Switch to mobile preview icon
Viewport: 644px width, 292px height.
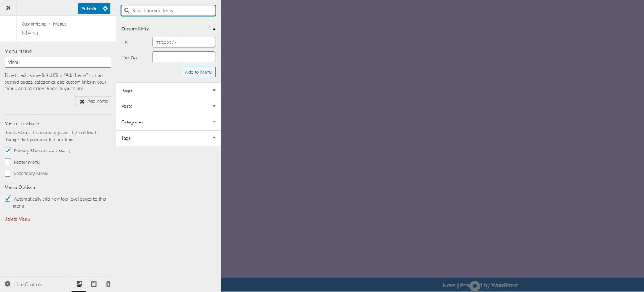pyautogui.click(x=108, y=284)
